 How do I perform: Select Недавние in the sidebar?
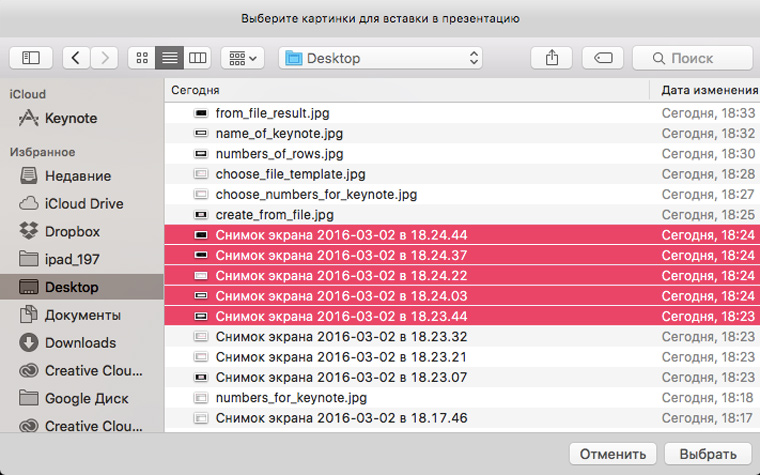point(77,176)
